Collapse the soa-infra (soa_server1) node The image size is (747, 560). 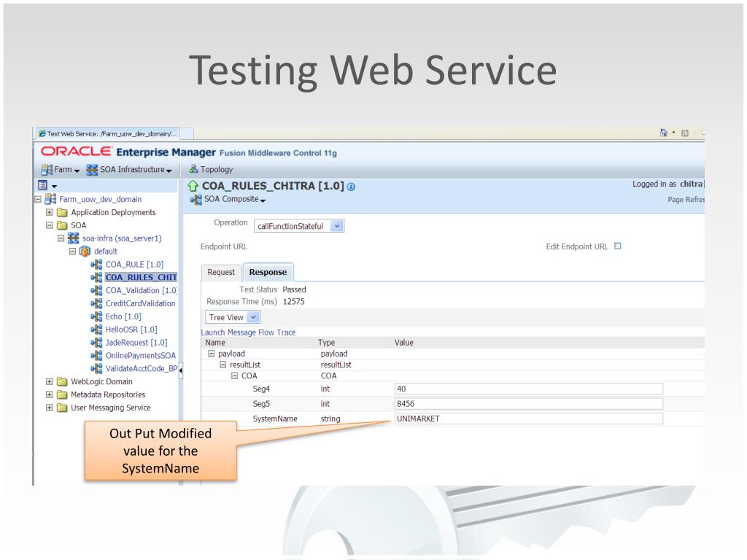(61, 238)
